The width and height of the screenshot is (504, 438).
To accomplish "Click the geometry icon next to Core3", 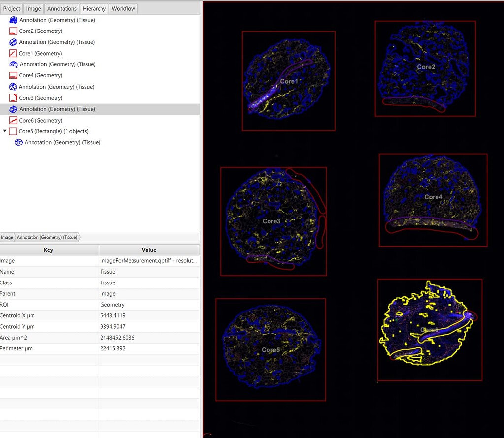I will (x=12, y=98).
